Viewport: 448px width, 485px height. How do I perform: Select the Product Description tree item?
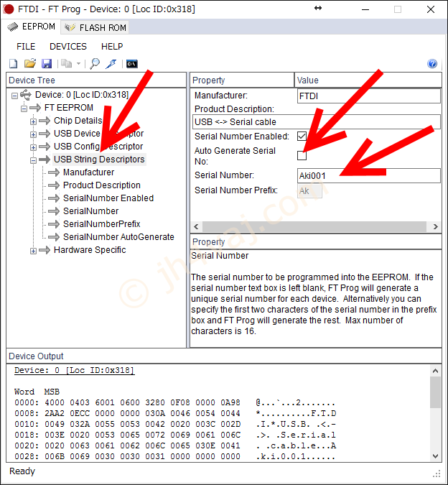(x=102, y=185)
